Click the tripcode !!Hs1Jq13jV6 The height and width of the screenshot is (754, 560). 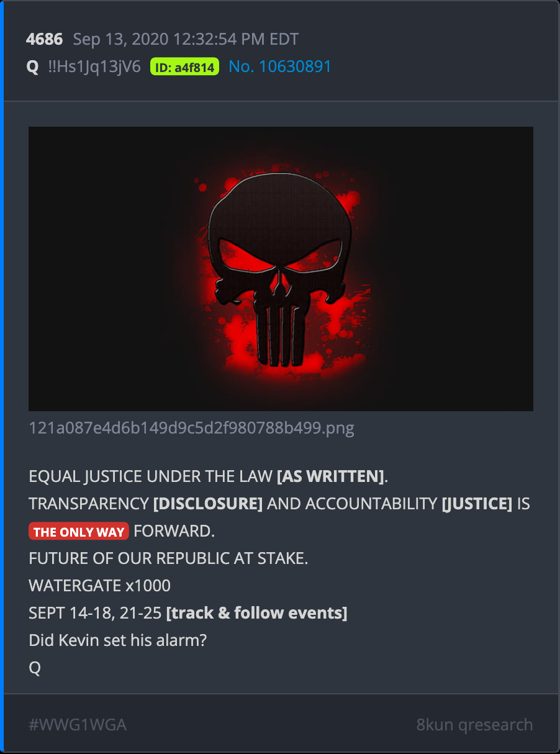94,66
